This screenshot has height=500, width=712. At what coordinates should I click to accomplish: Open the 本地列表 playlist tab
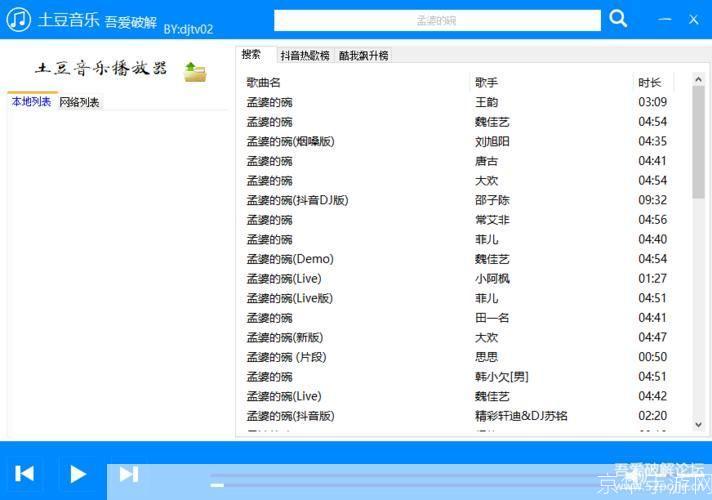(x=31, y=102)
